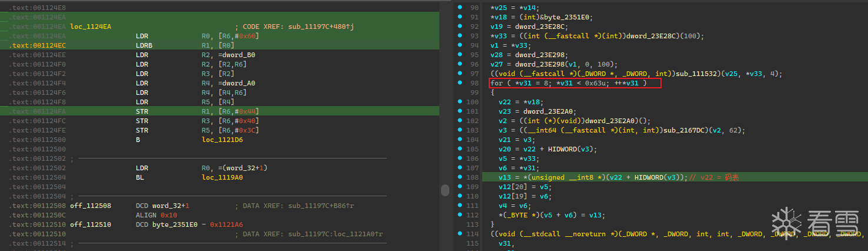Click operand R5, [R6,#0x3C] of STR
The image size is (868, 251).
click(230, 130)
